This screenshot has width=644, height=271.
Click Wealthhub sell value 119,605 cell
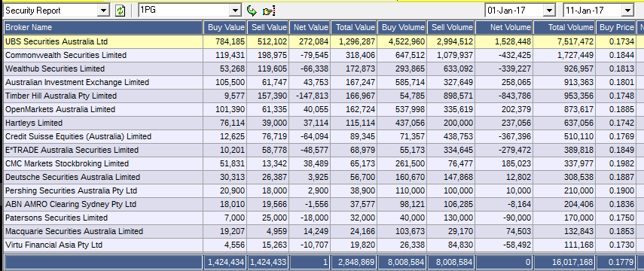click(268, 69)
